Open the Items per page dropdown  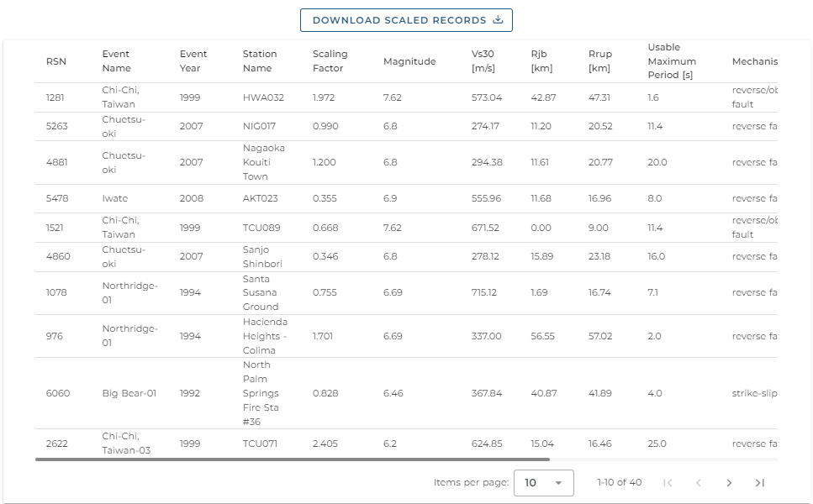pos(543,483)
